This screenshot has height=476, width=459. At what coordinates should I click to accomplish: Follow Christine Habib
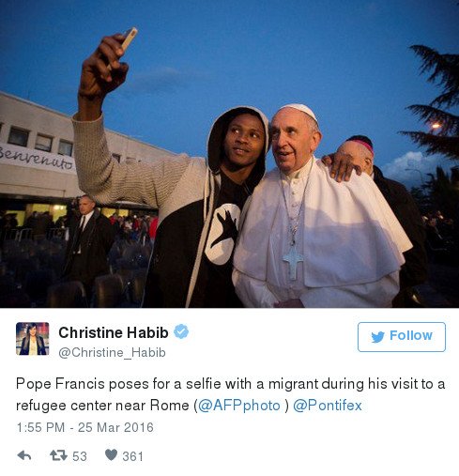(x=402, y=337)
